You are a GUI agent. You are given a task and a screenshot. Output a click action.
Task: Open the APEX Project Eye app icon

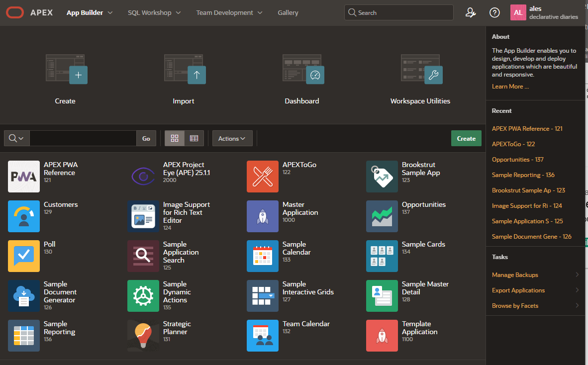(x=143, y=177)
